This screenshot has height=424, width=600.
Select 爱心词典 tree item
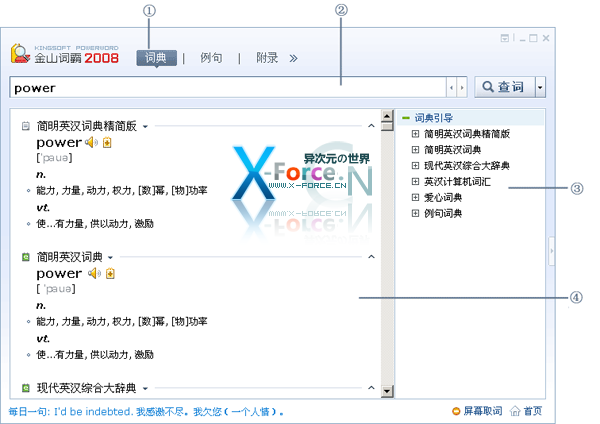(x=443, y=197)
